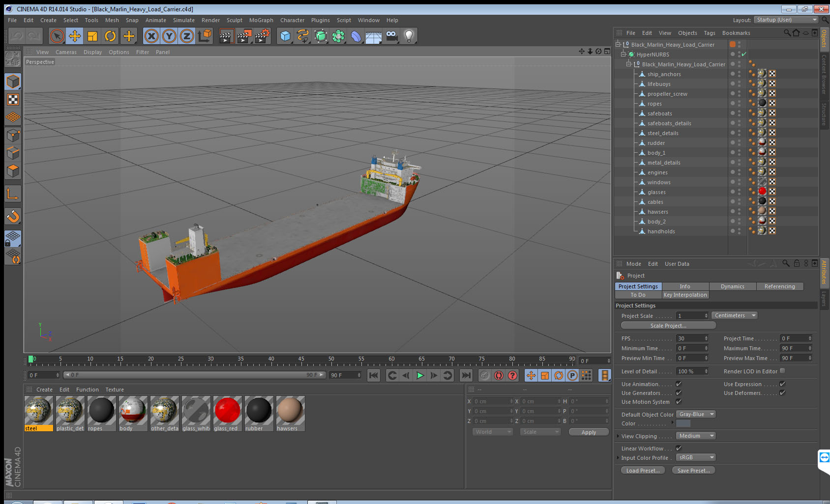Screen dimensions: 830x504
Task: Select the glass_red material thumbnail
Action: pos(227,414)
